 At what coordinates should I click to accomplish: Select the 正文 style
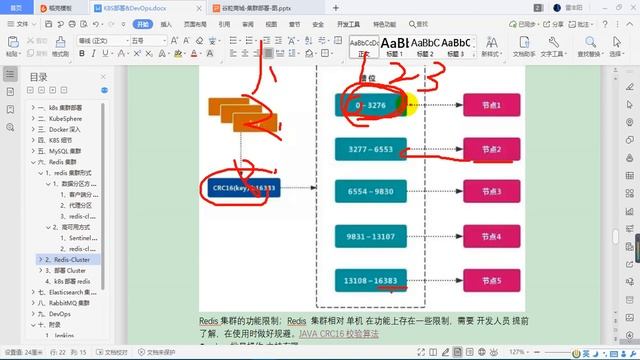tap(364, 47)
